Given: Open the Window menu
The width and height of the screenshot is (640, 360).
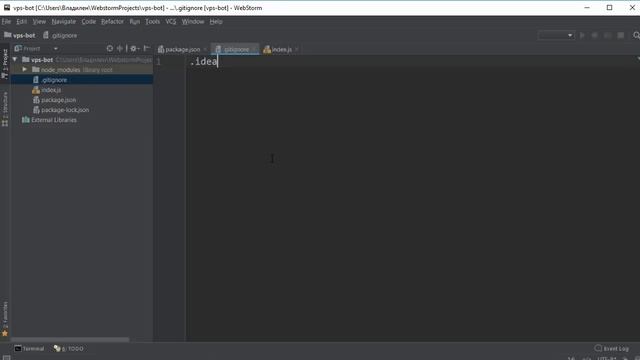Looking at the screenshot, I should 193,22.
